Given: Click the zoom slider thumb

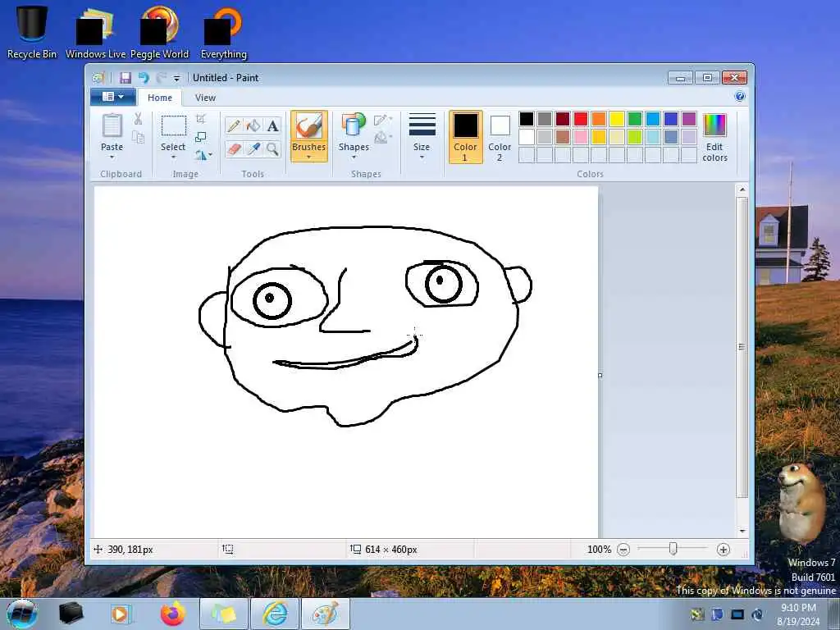Looking at the screenshot, I should pos(673,549).
